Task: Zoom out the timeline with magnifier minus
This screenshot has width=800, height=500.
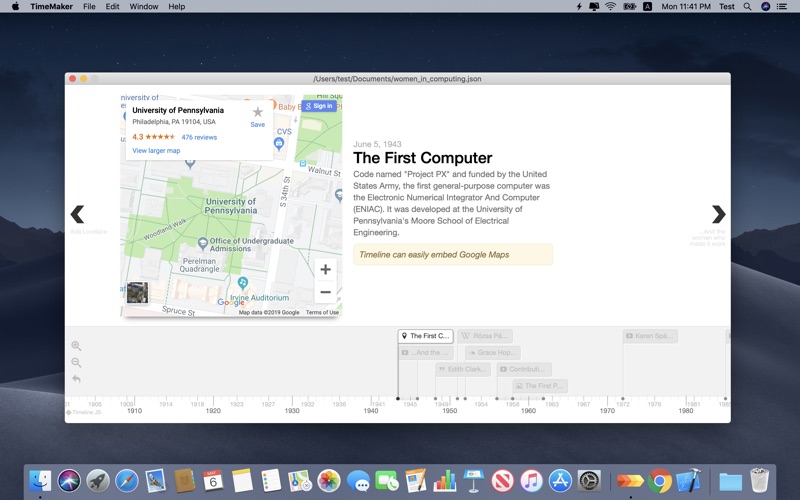Action: [76, 363]
